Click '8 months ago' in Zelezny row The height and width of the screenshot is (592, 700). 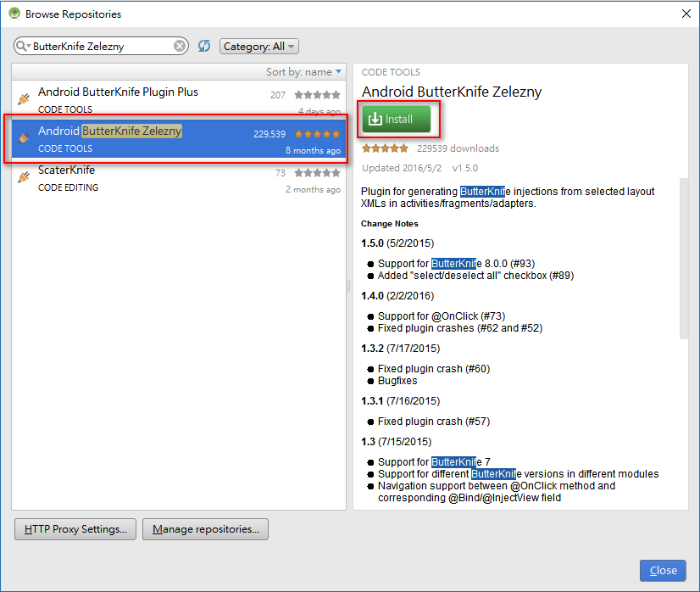tap(313, 151)
